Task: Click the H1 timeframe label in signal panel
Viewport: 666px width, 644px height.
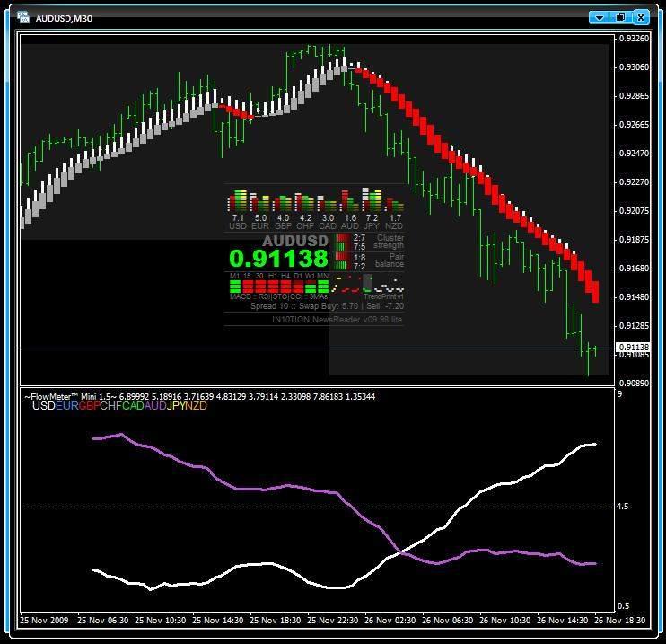Action: point(272,276)
